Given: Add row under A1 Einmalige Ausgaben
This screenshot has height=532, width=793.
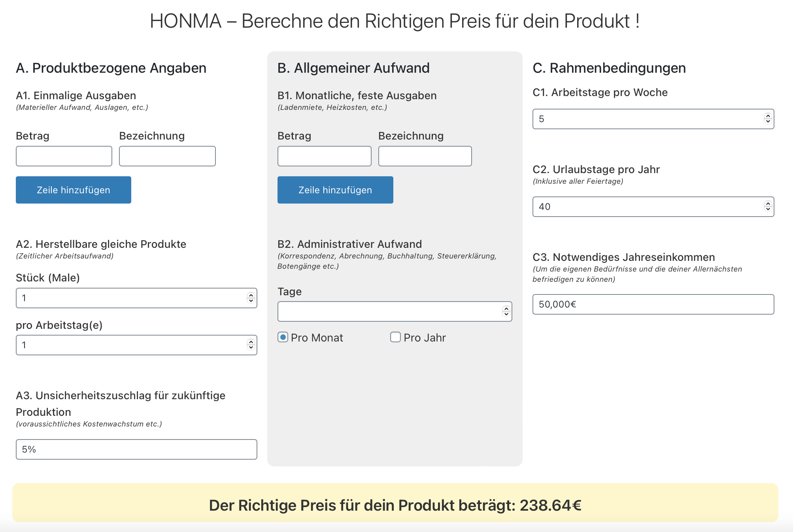Looking at the screenshot, I should [x=74, y=190].
